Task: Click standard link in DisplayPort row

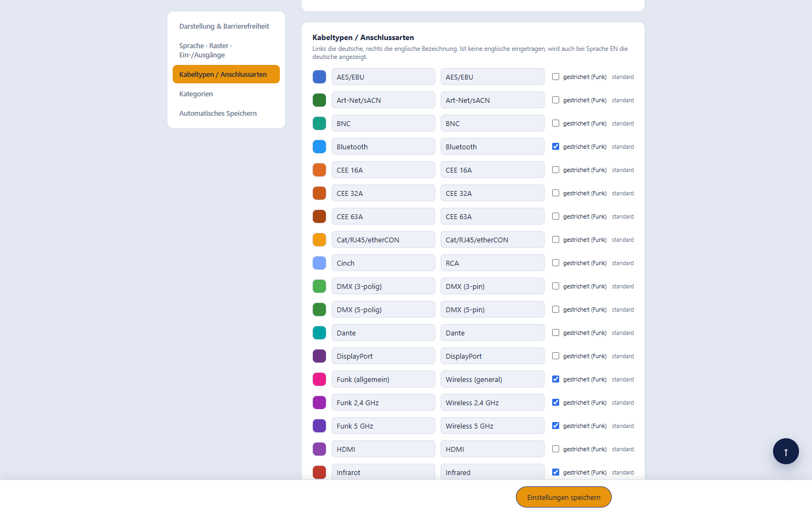Action: tap(623, 356)
